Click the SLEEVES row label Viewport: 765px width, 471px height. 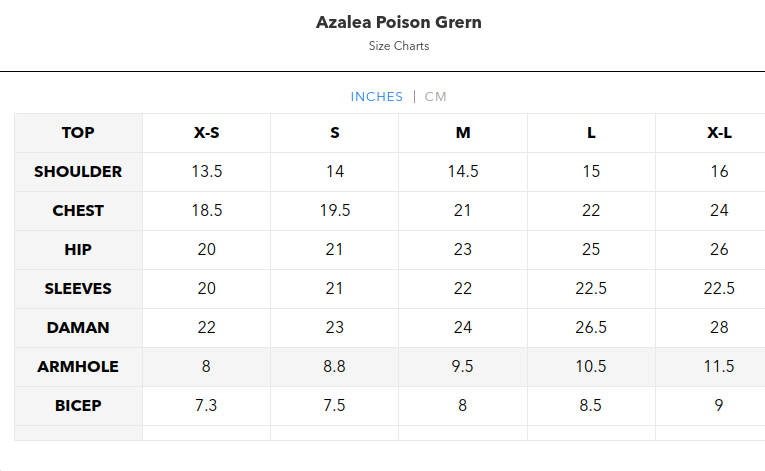(x=78, y=289)
